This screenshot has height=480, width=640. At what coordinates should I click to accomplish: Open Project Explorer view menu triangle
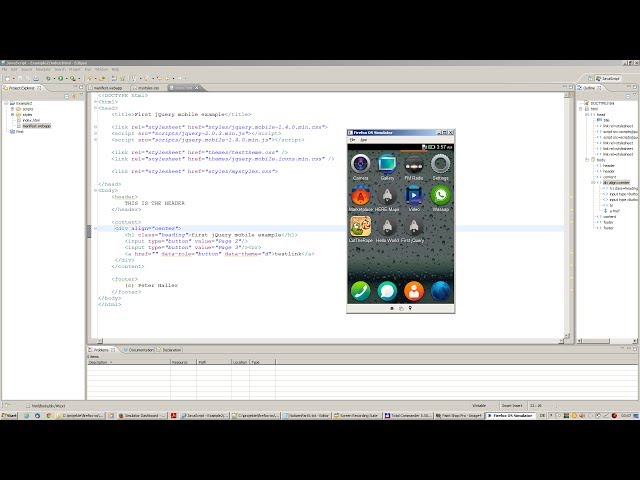click(x=81, y=96)
